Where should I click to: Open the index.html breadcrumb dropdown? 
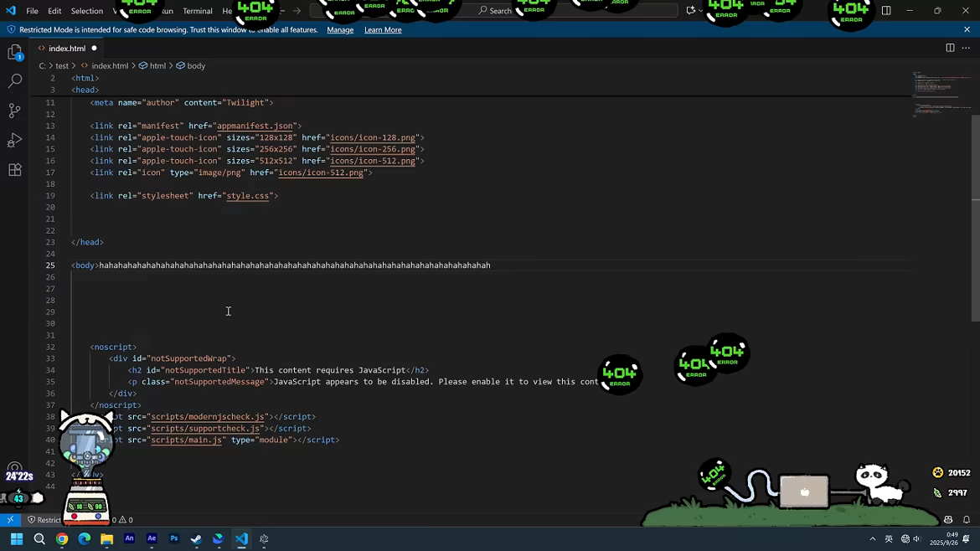pos(105,65)
